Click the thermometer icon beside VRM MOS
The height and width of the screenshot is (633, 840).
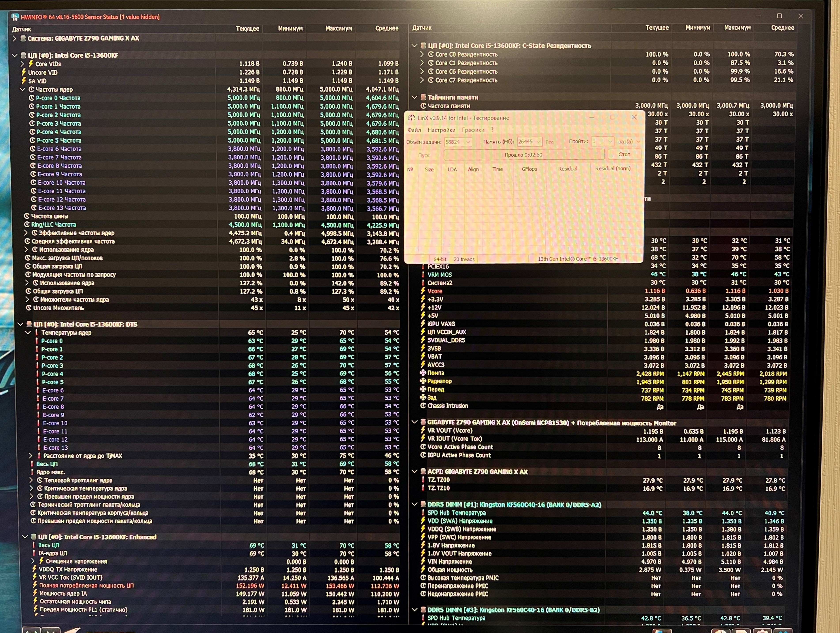coord(423,274)
